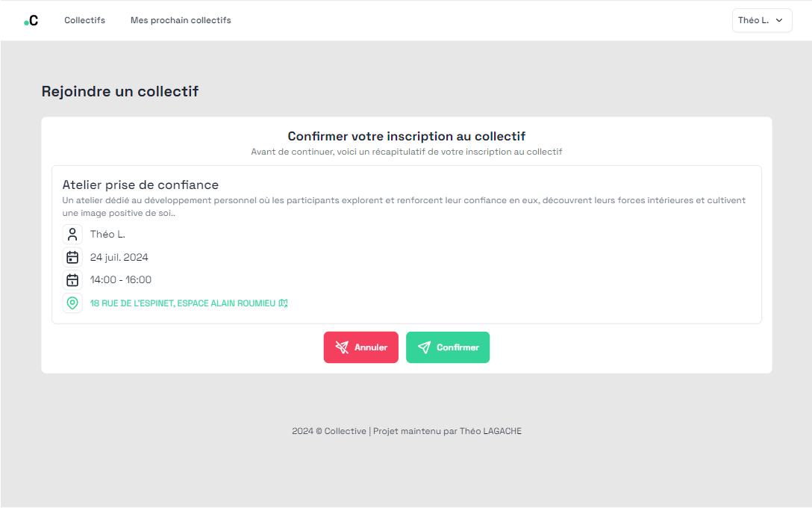Click the Collective logo in the header
Screen dimensions: 812x508
click(x=31, y=21)
